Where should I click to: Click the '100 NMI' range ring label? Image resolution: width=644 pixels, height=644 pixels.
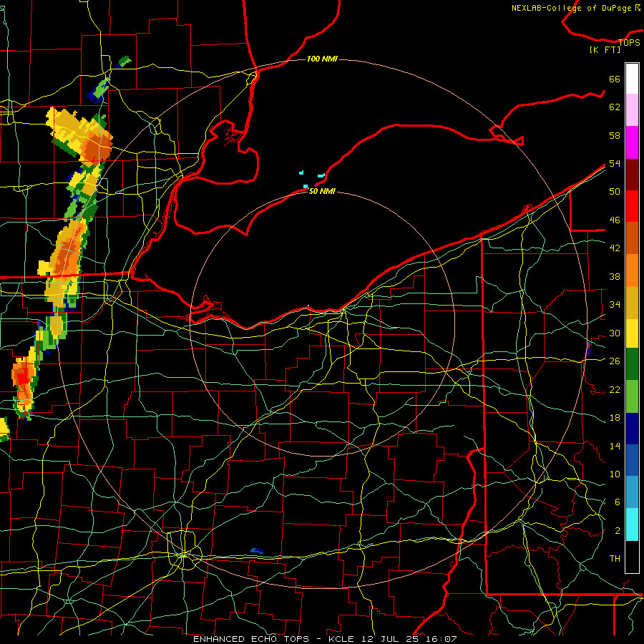tap(322, 59)
